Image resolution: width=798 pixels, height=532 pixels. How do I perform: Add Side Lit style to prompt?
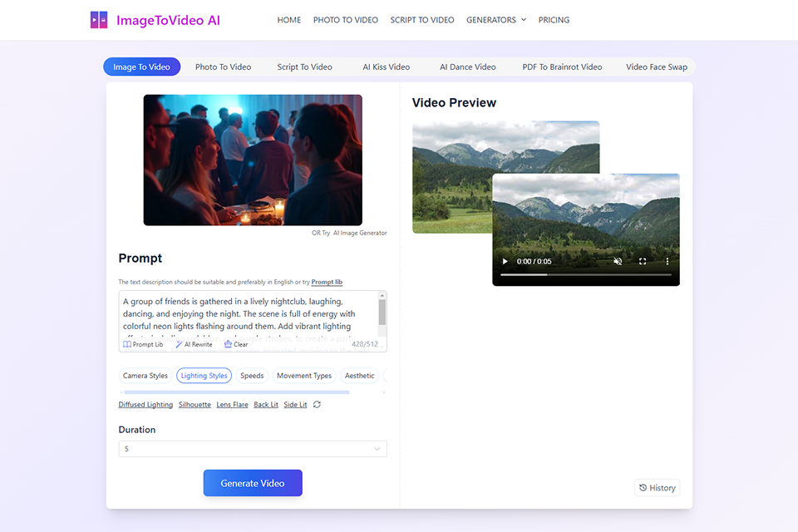295,404
